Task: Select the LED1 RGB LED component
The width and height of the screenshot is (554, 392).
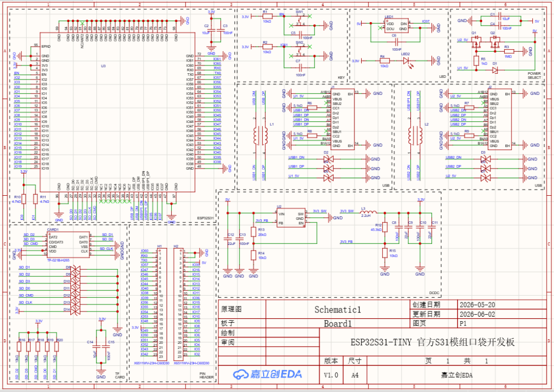Action: pyautogui.click(x=397, y=26)
